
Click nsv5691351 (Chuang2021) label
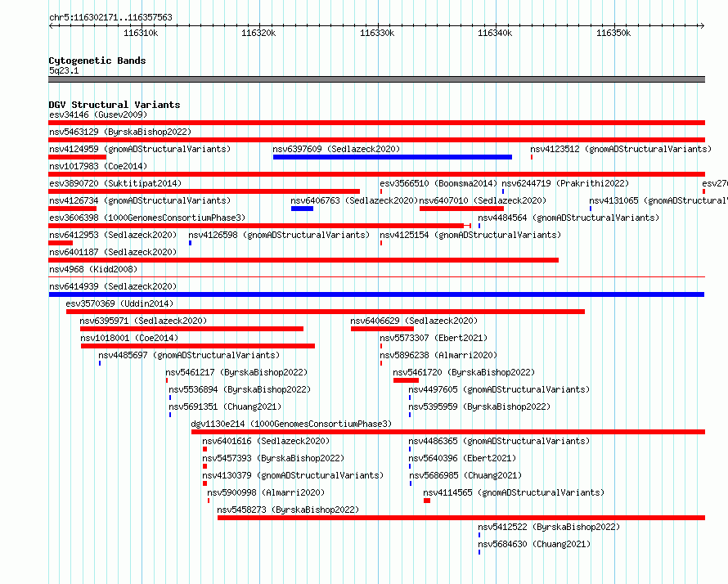point(225,407)
